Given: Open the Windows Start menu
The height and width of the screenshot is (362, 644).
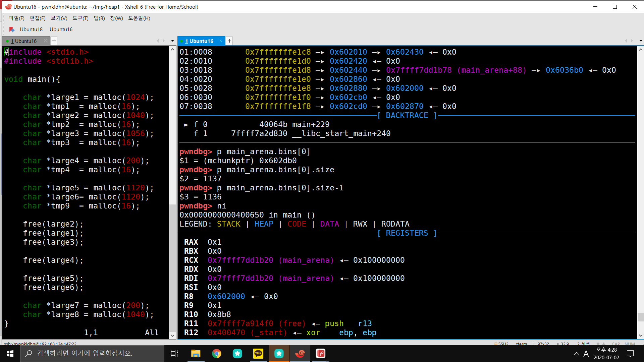Looking at the screenshot, I should pos(10,354).
